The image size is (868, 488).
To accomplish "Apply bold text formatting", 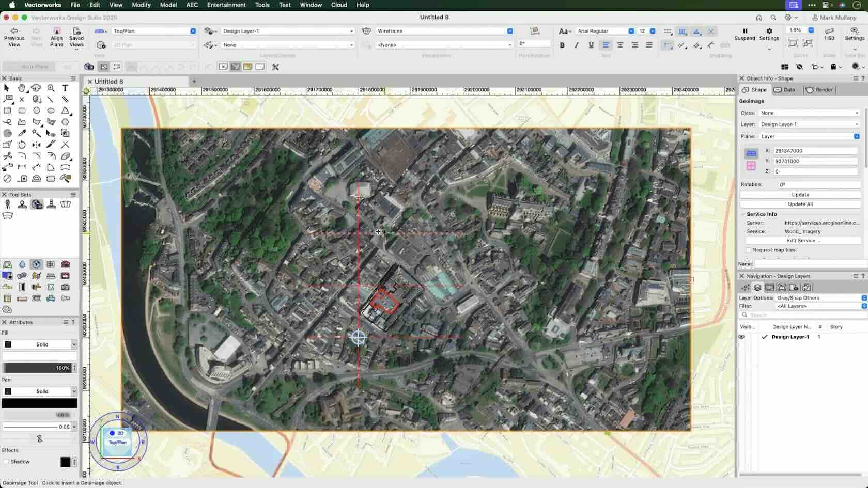I will pos(562,45).
